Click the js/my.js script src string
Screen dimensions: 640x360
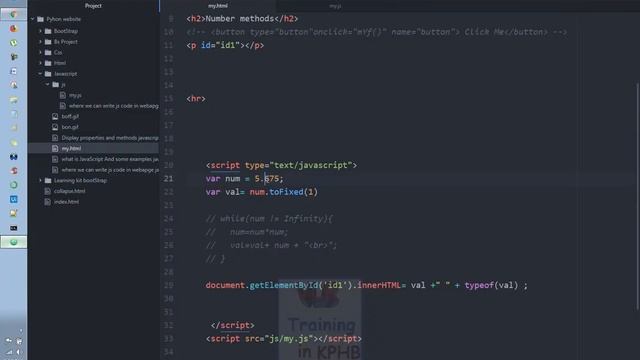pyautogui.click(x=289, y=339)
